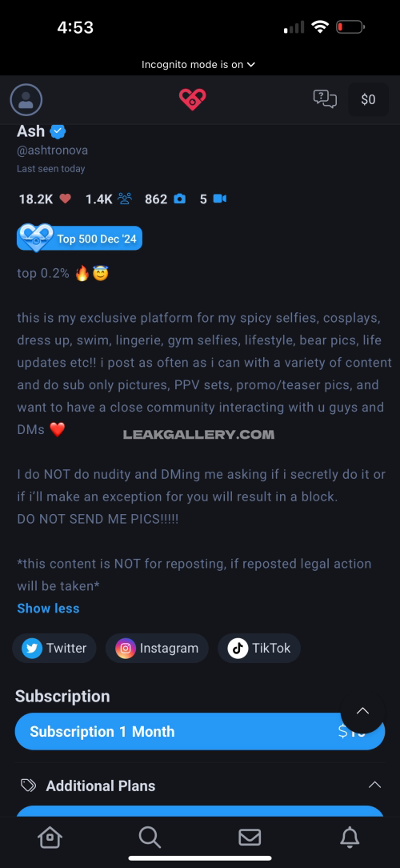This screenshot has width=400, height=868.
Task: Open the Instagram social link
Action: 157,649
